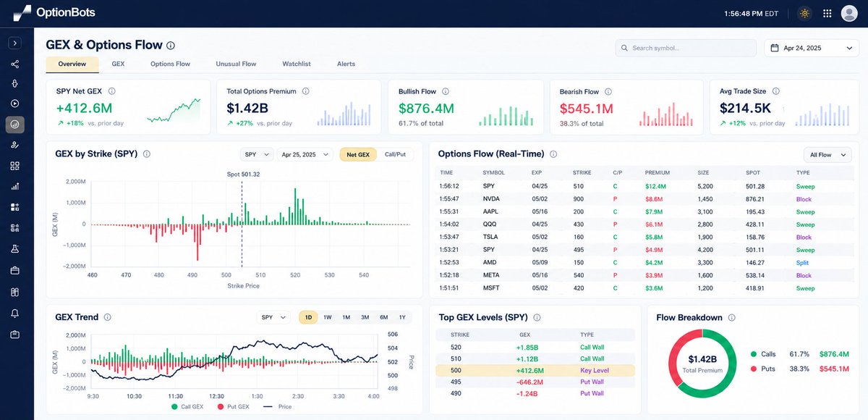868x420 pixels.
Task: Focus the Search symbol input field
Action: (685, 49)
